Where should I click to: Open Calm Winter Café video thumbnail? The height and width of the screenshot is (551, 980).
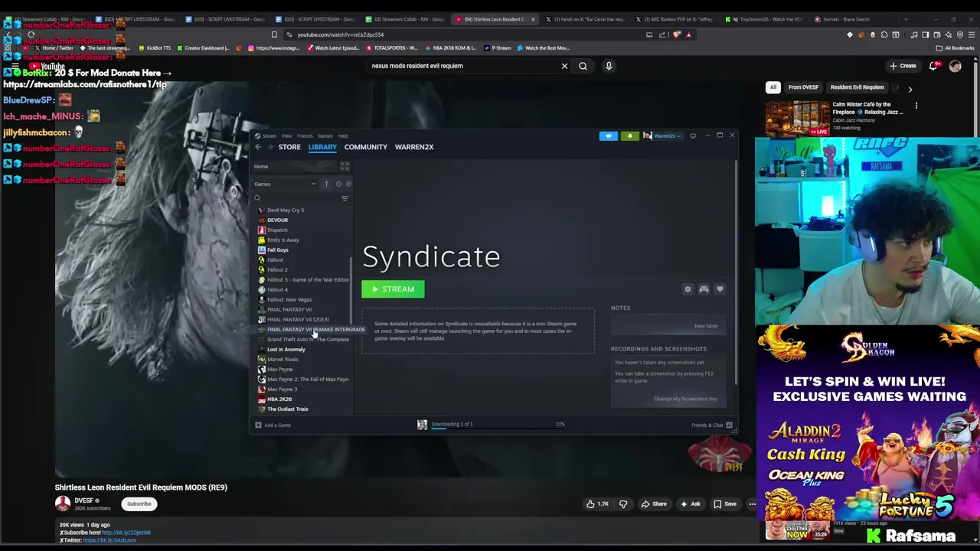point(797,117)
